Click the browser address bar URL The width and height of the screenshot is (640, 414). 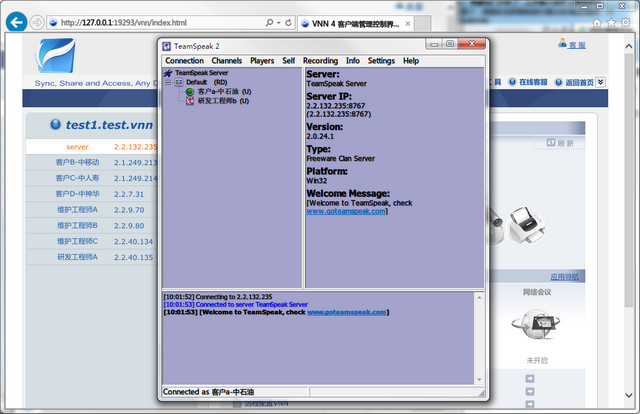pos(123,22)
